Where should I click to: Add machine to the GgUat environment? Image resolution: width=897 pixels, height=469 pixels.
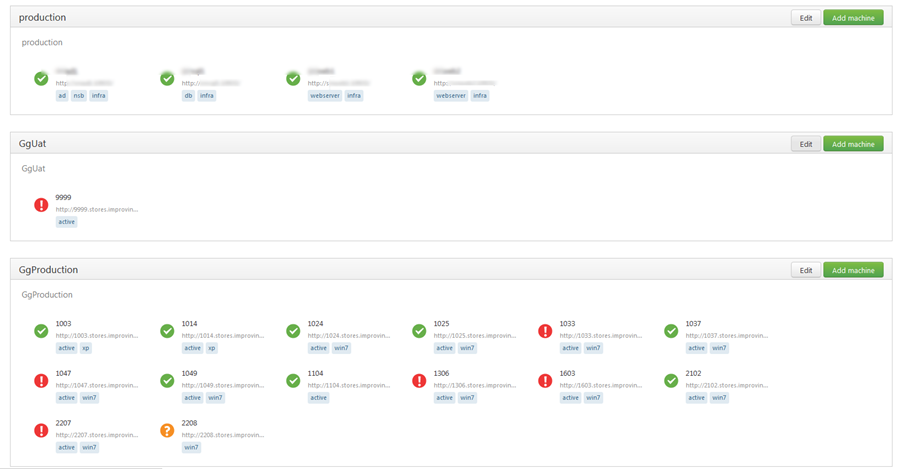coord(853,144)
